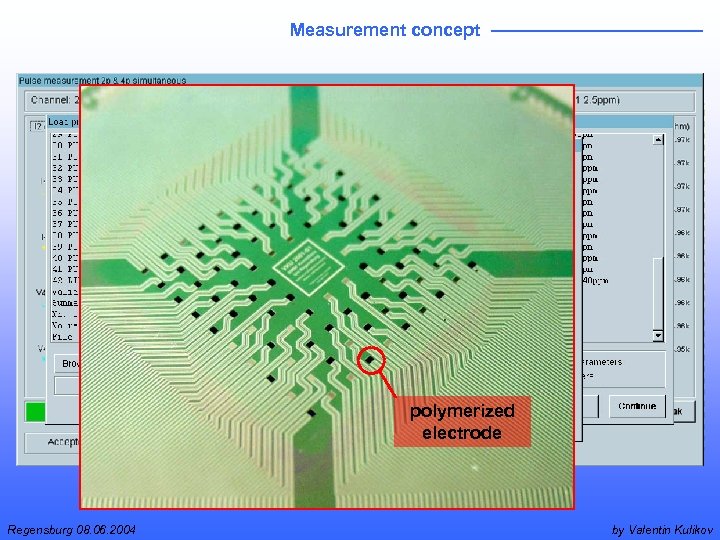Select list row starting with 37
This screenshot has width=720, height=540.
(x=66, y=224)
